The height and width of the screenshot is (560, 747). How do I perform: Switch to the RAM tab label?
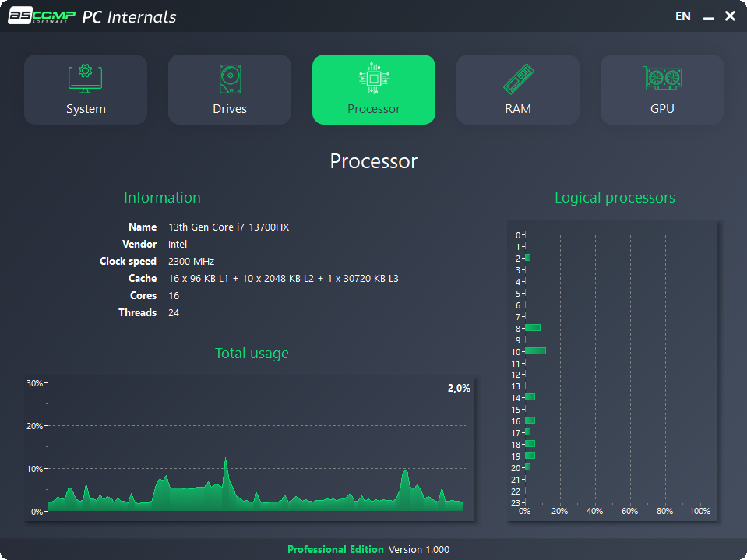coord(518,109)
